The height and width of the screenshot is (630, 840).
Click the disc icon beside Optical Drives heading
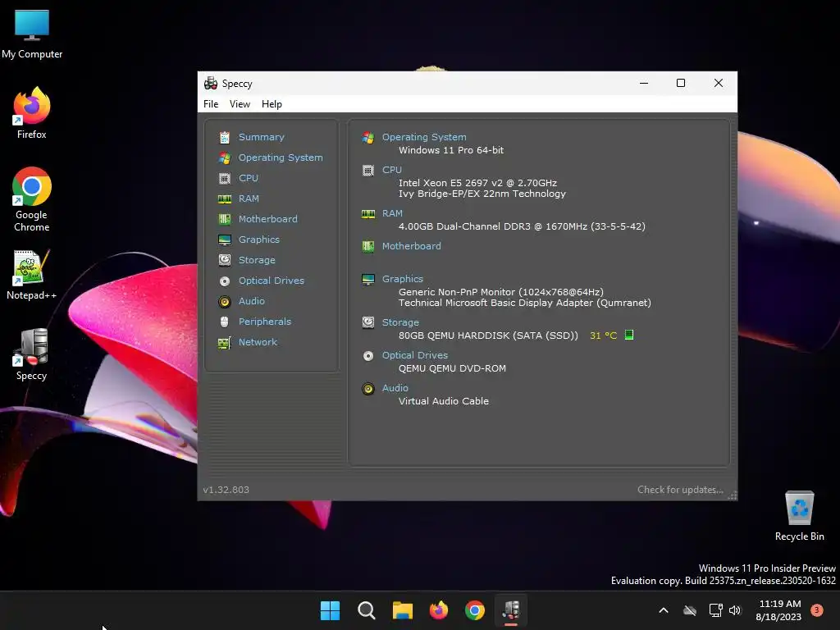368,356
